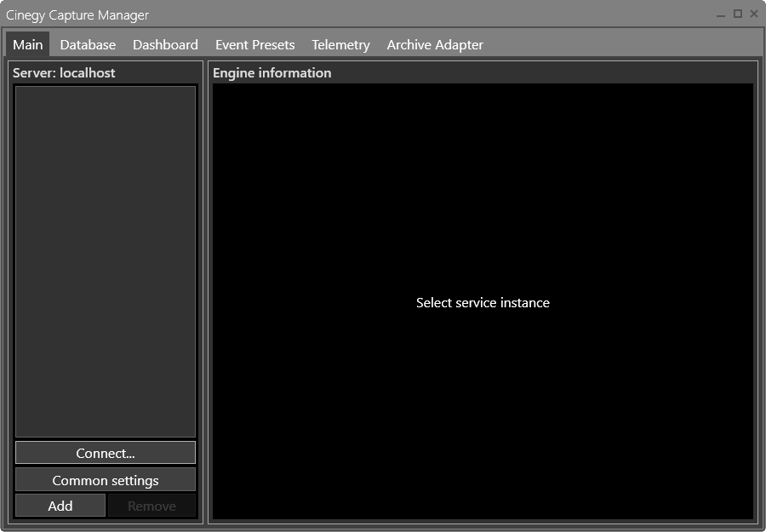766x532 pixels.
Task: Open Common settings
Action: tap(106, 480)
